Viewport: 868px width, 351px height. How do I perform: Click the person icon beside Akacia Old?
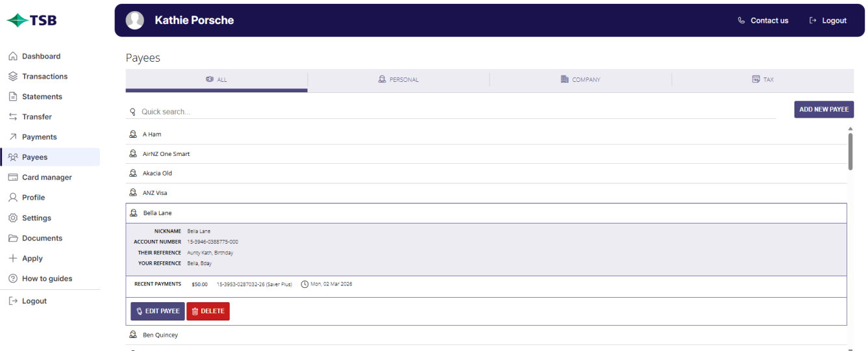click(133, 174)
